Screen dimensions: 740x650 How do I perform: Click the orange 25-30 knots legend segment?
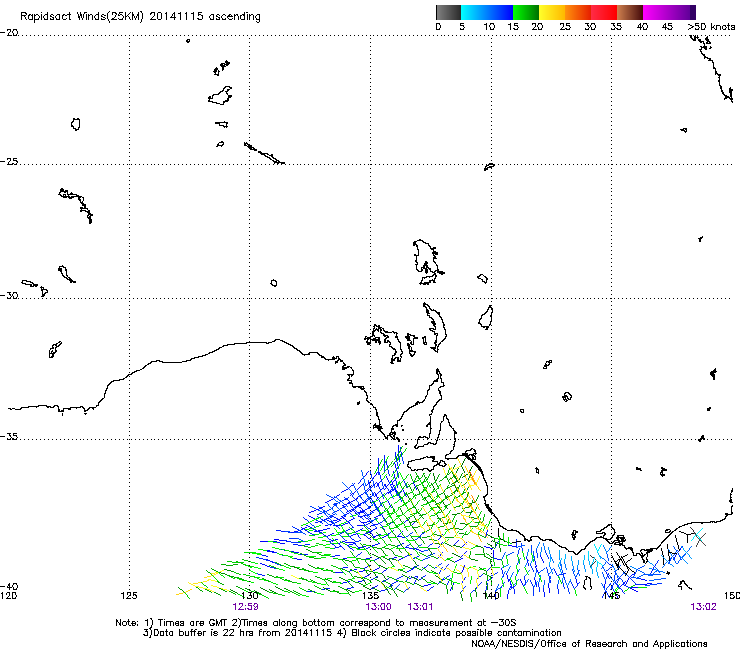click(x=578, y=12)
